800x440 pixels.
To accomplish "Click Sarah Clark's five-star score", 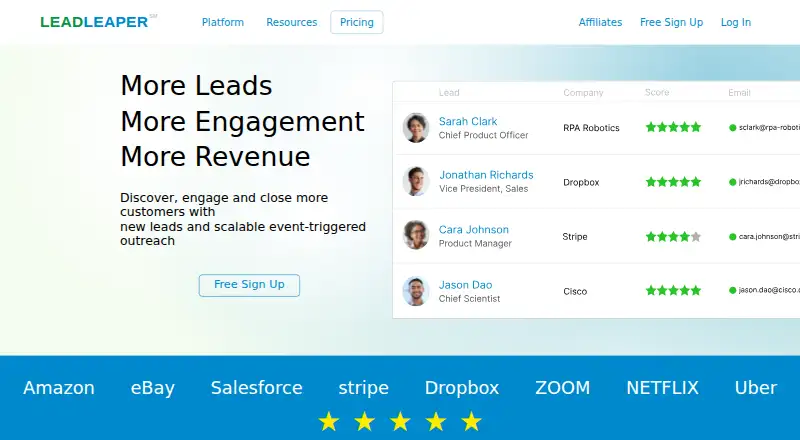I will coord(673,127).
